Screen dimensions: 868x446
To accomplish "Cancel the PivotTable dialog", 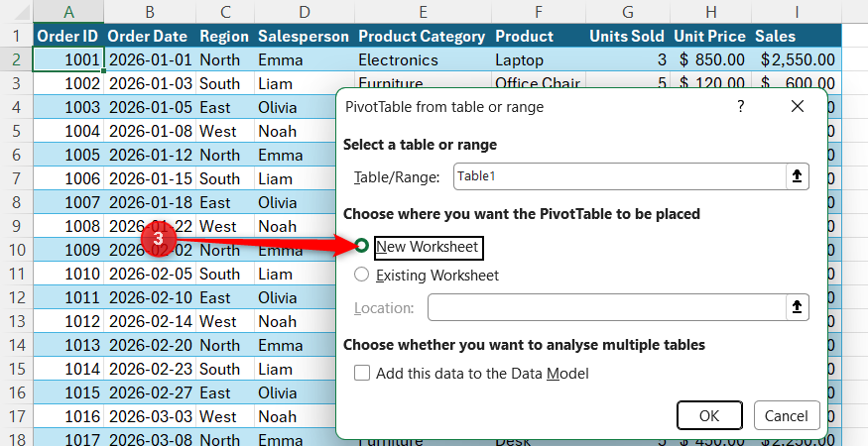I will tap(787, 415).
